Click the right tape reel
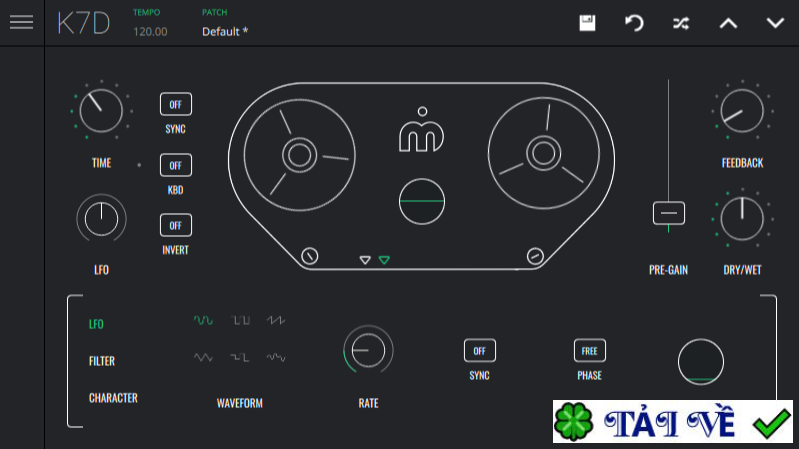 (544, 153)
